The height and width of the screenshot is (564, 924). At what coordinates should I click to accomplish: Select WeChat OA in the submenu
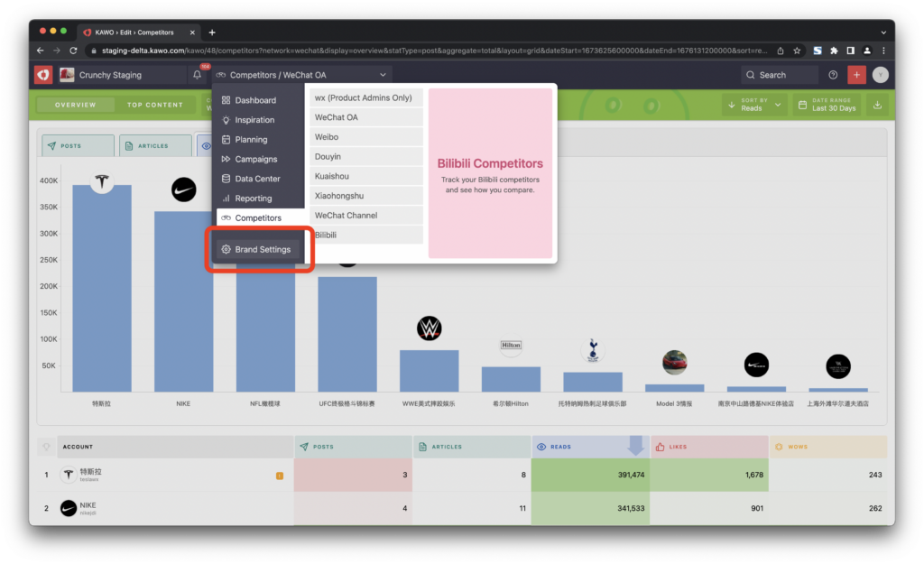click(x=366, y=117)
